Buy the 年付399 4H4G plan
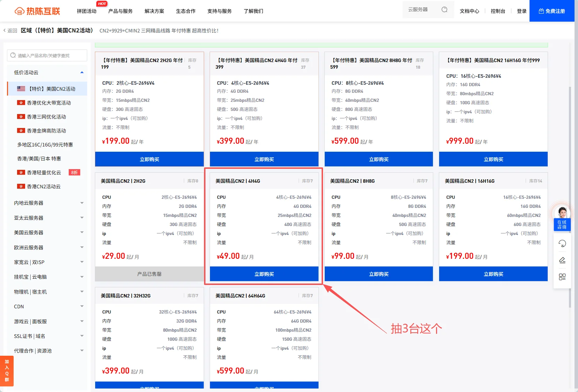The image size is (578, 392). click(x=264, y=159)
